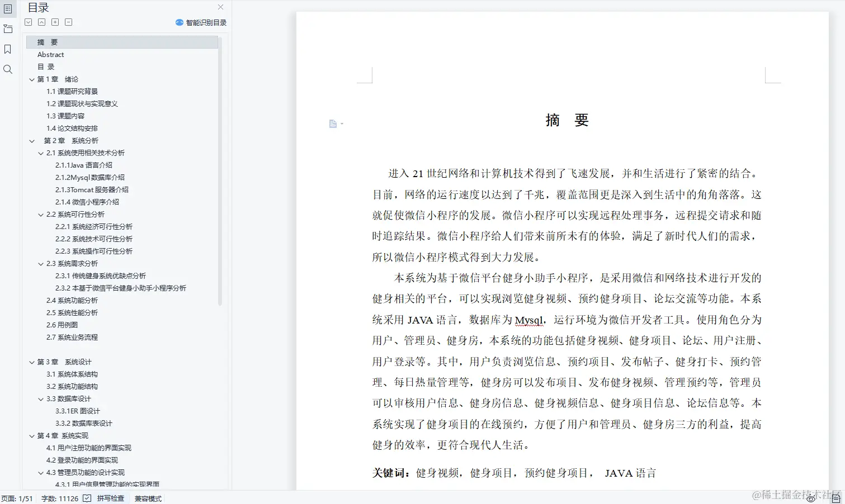Open the bookmark panel icon
This screenshot has height=504, width=845.
[x=8, y=49]
